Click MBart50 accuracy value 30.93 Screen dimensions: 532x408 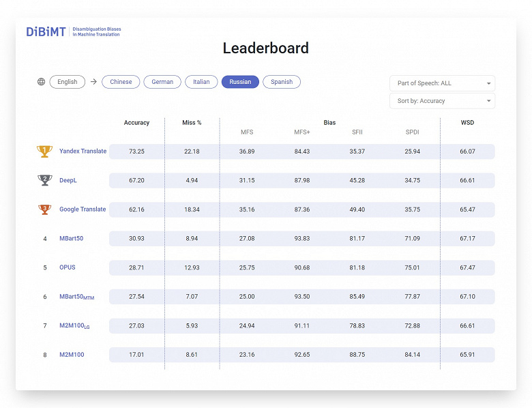136,238
